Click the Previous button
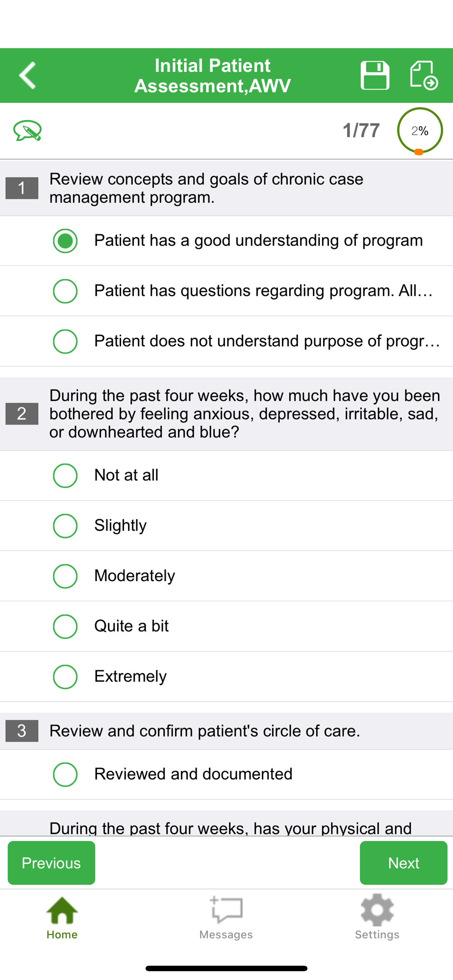 [51, 863]
